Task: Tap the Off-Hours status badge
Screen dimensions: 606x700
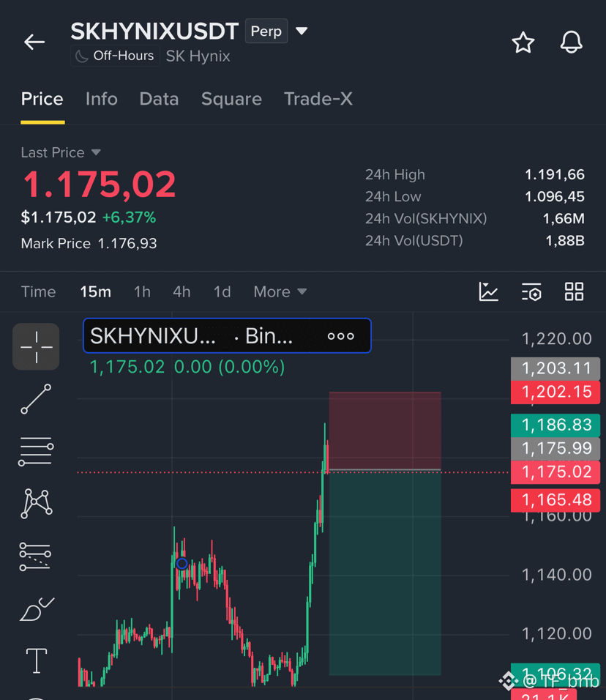Action: [115, 56]
